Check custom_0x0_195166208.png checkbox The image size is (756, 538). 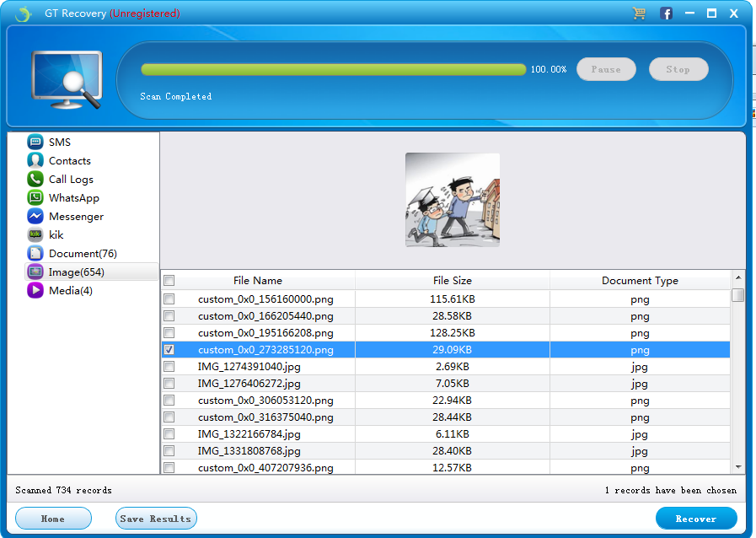(169, 333)
